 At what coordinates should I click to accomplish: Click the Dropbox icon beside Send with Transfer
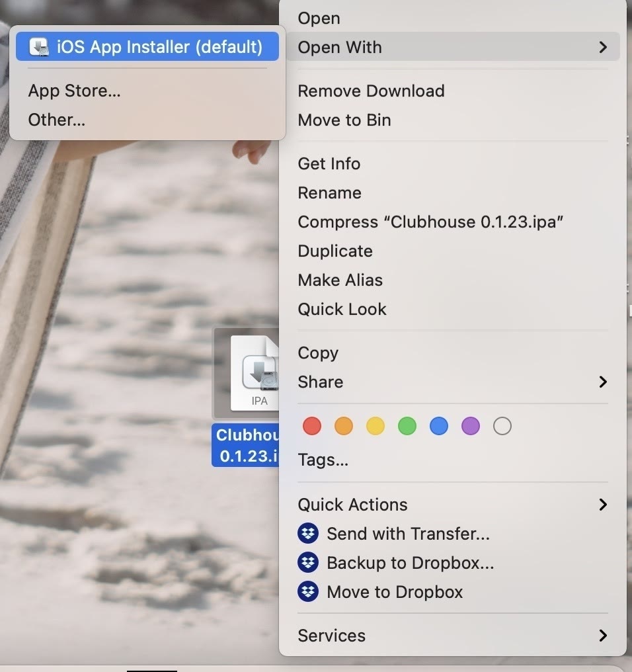308,534
